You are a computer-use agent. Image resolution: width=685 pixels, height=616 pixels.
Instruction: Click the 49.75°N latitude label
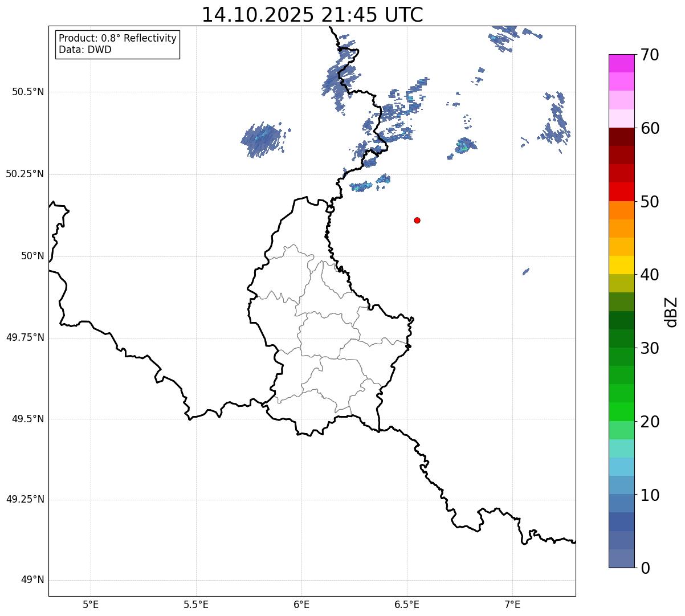(x=25, y=337)
